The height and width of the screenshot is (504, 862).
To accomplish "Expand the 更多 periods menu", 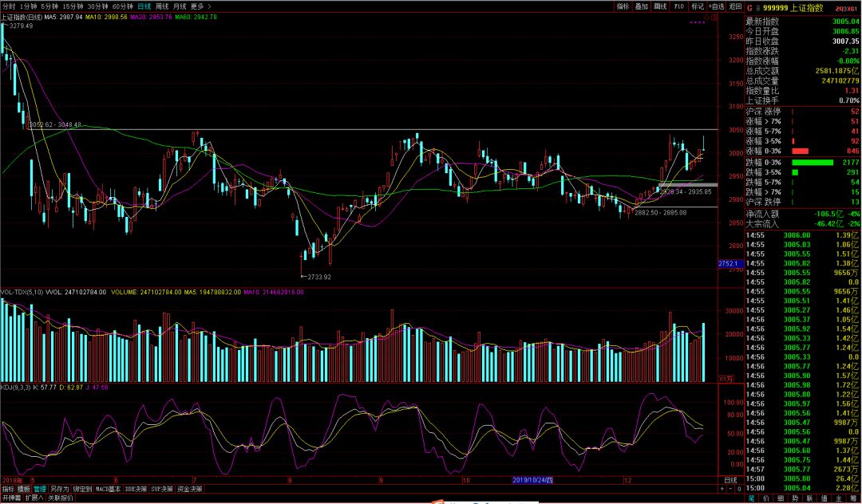I will click(x=200, y=6).
